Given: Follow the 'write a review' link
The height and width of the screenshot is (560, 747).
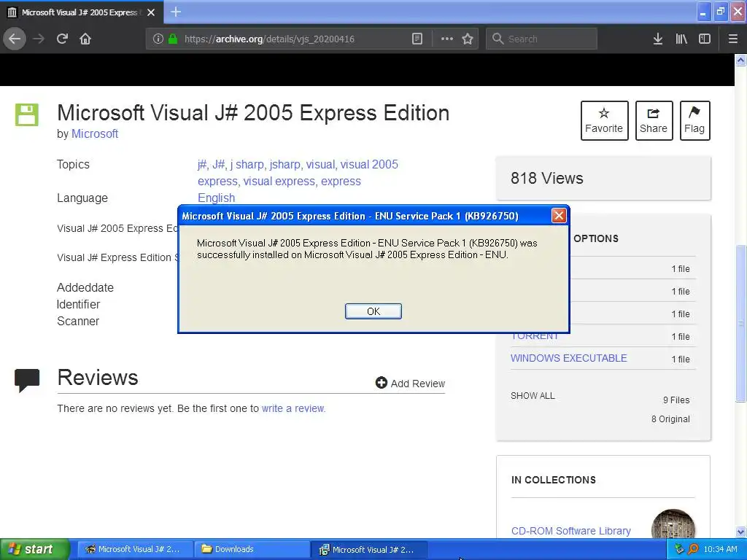Looking at the screenshot, I should pyautogui.click(x=293, y=408).
